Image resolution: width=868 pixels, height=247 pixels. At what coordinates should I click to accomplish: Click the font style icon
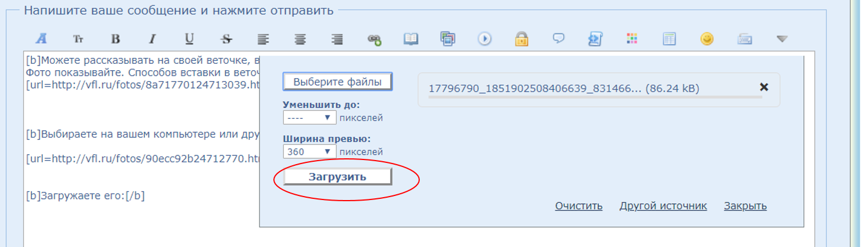tap(41, 39)
